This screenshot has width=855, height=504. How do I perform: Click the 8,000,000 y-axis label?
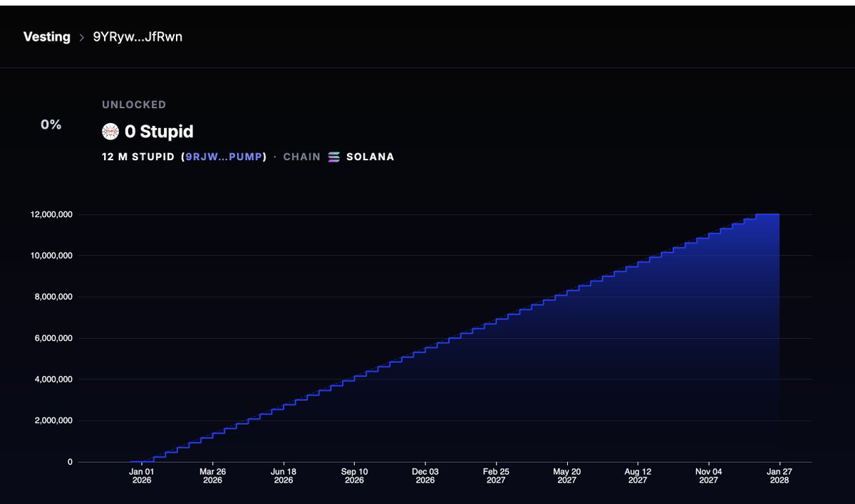pos(53,297)
